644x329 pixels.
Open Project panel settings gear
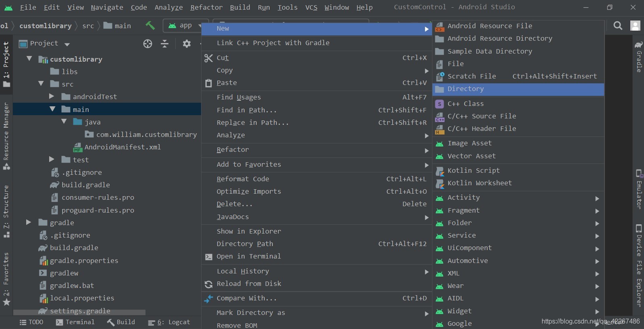pyautogui.click(x=187, y=43)
